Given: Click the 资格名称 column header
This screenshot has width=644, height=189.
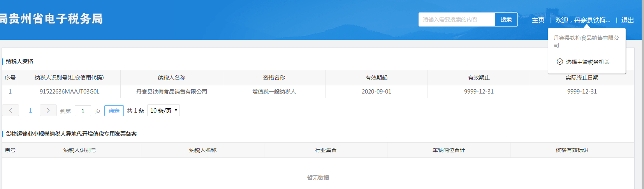Looking at the screenshot, I should click(x=274, y=78).
